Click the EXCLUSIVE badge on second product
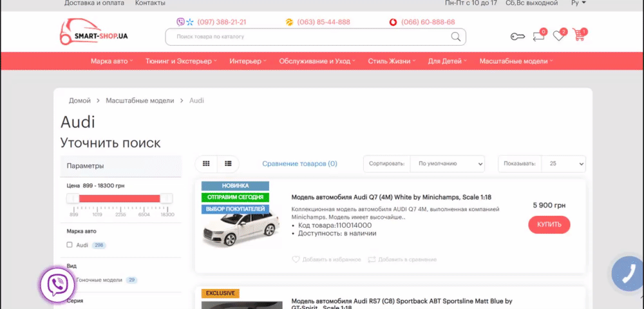 [220, 293]
